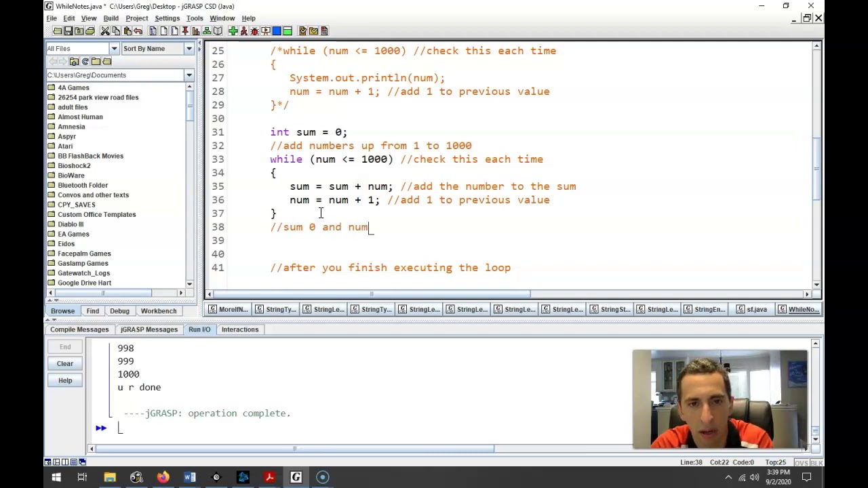Viewport: 868px width, 488px height.
Task: Click the Undo arrow icon
Action: (x=138, y=30)
